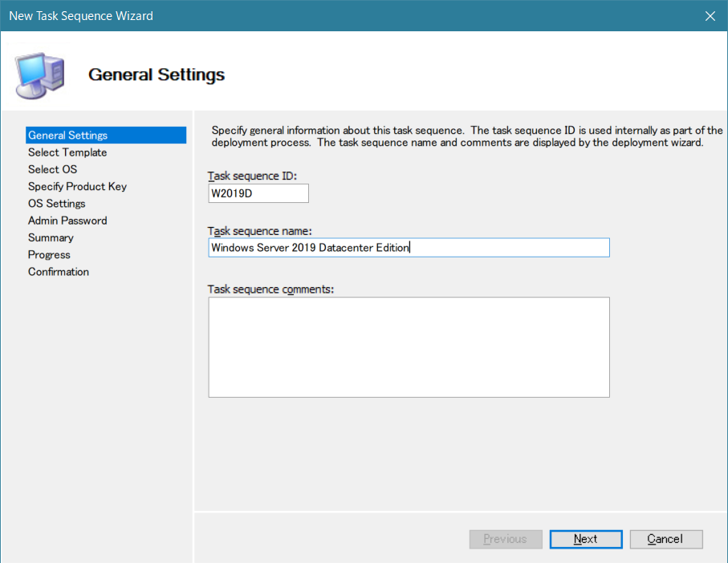Image resolution: width=728 pixels, height=563 pixels.
Task: Click the Task sequence ID label
Action: click(252, 176)
